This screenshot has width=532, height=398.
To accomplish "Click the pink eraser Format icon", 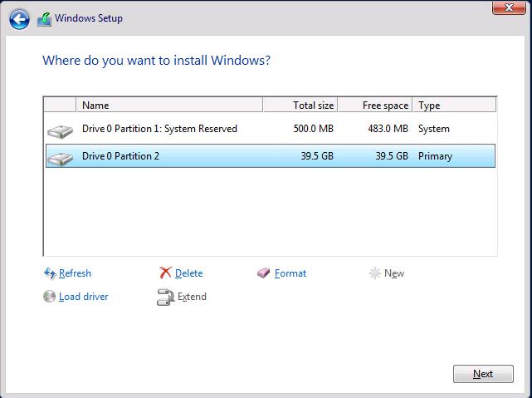I will [x=263, y=273].
